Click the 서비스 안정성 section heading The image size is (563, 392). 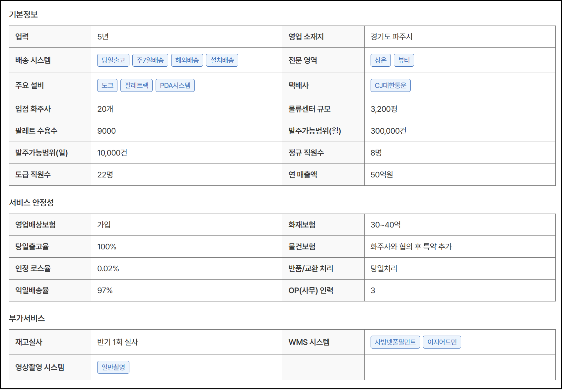pyautogui.click(x=31, y=203)
